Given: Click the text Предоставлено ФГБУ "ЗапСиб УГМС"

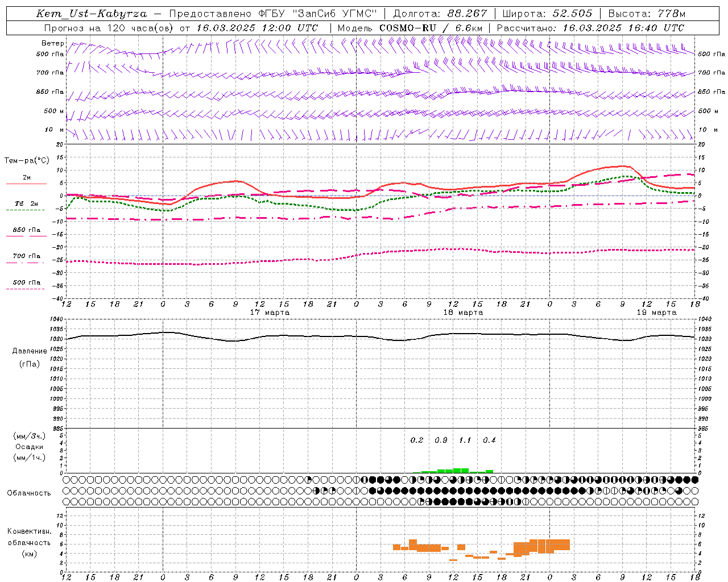Looking at the screenshot, I should point(273,14).
